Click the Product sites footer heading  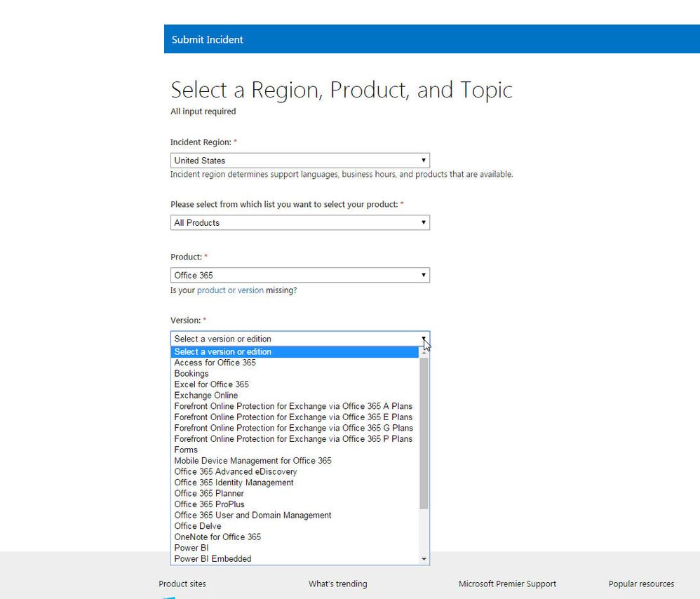(182, 584)
